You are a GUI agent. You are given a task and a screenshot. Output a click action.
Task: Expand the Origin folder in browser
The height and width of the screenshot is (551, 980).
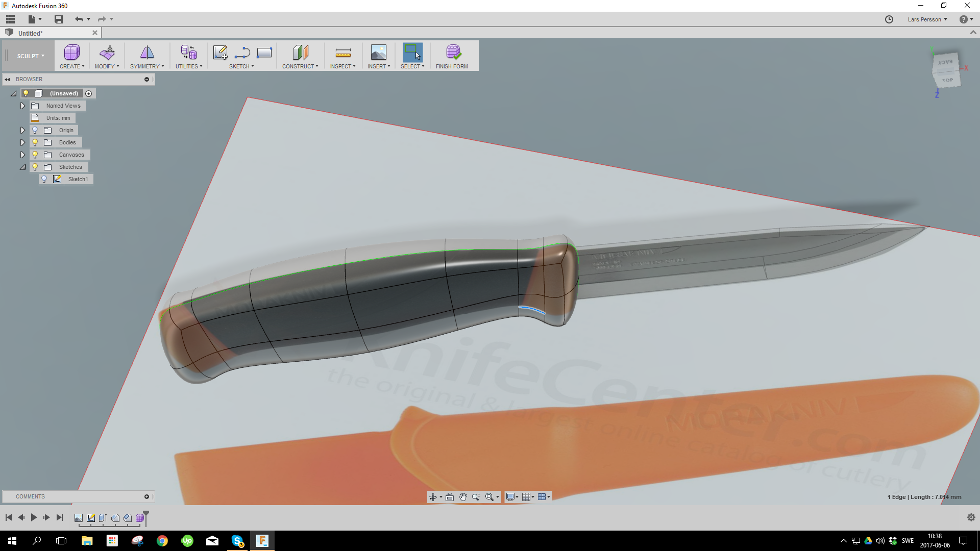(x=22, y=130)
